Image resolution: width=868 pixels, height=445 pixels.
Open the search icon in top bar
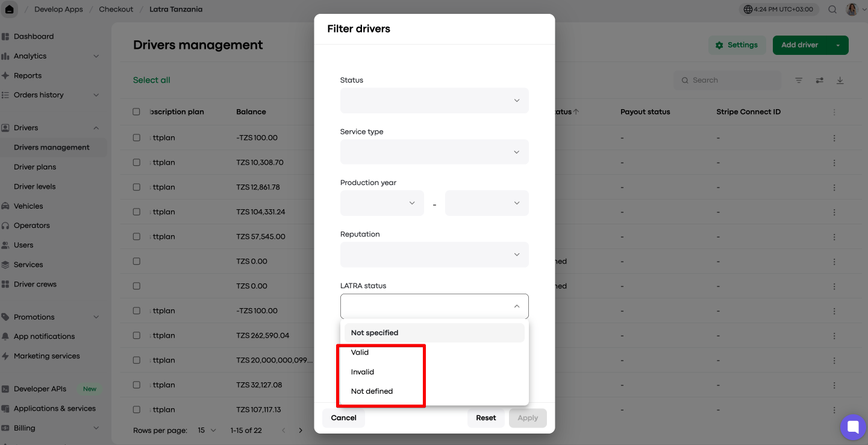832,9
